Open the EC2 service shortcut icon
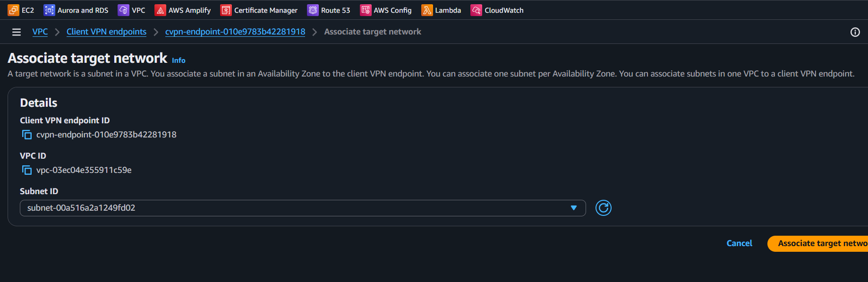The height and width of the screenshot is (282, 868). (13, 10)
